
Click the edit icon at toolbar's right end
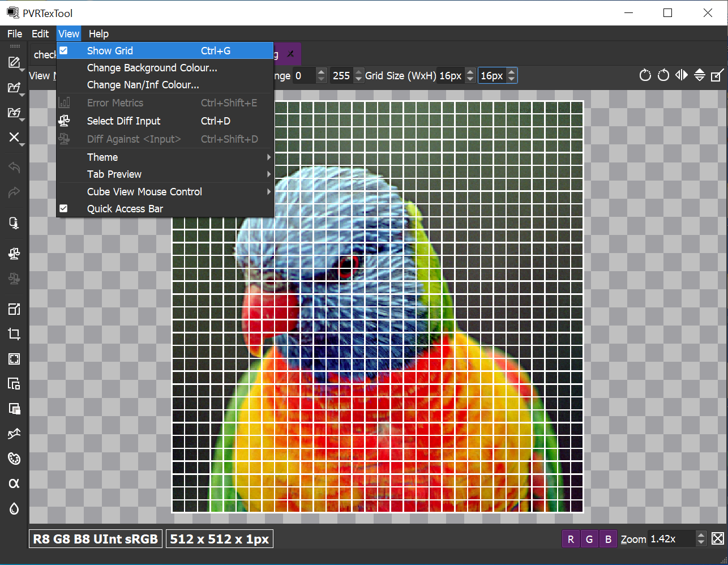(717, 75)
